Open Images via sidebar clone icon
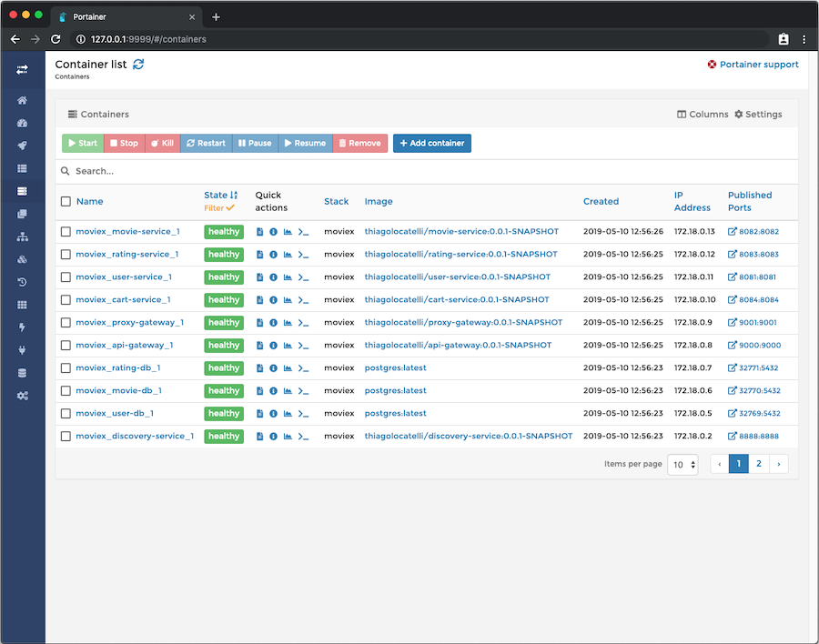 22,214
